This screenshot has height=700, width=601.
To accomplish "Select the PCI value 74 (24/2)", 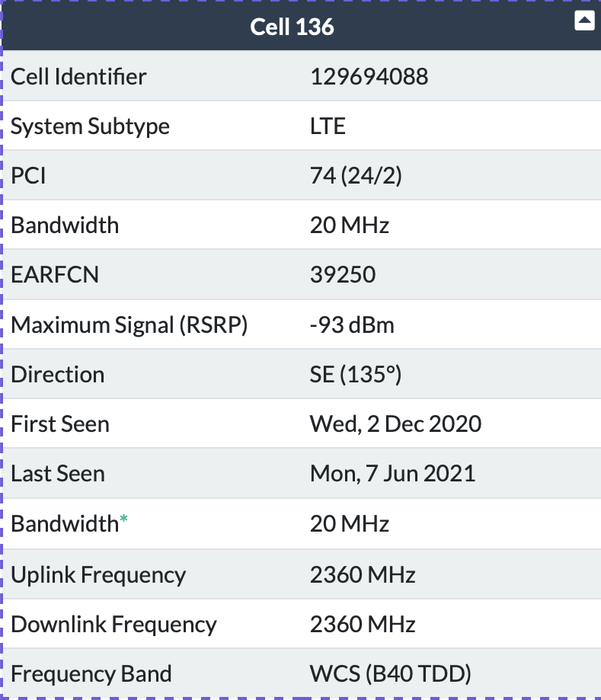I will click(x=356, y=175).
